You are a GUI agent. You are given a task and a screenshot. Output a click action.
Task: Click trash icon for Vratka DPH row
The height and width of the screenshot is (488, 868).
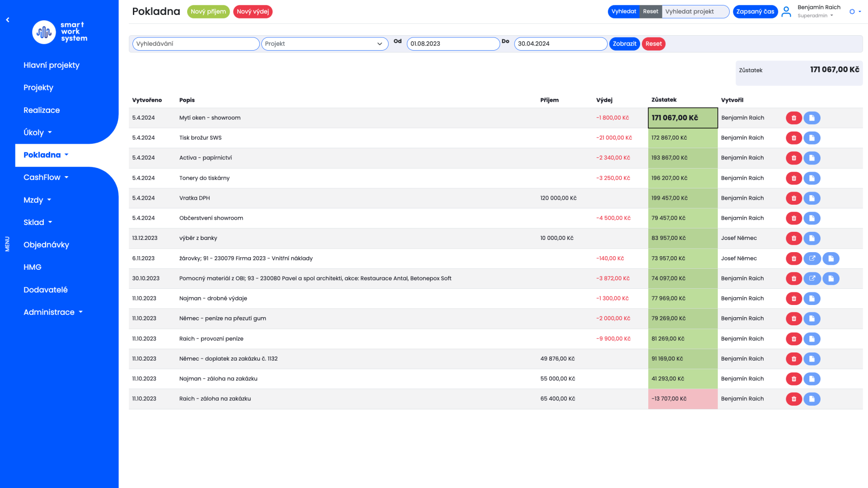pyautogui.click(x=793, y=198)
